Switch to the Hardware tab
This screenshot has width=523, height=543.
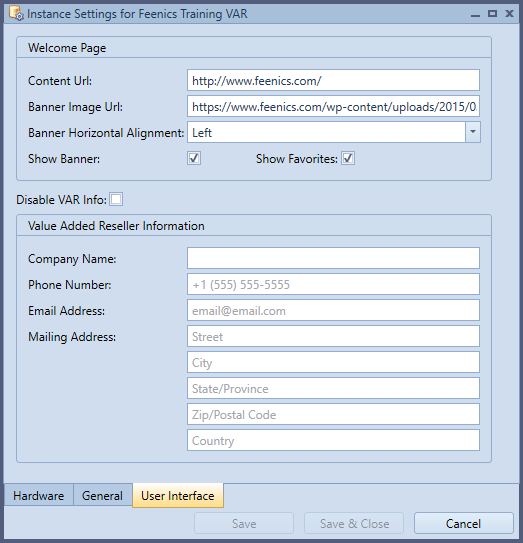point(38,496)
